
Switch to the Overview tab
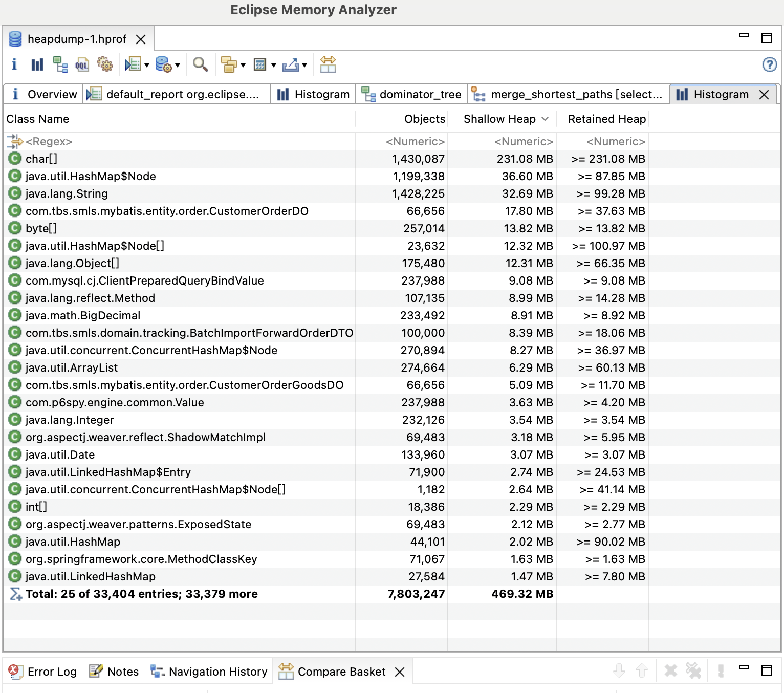[x=43, y=94]
